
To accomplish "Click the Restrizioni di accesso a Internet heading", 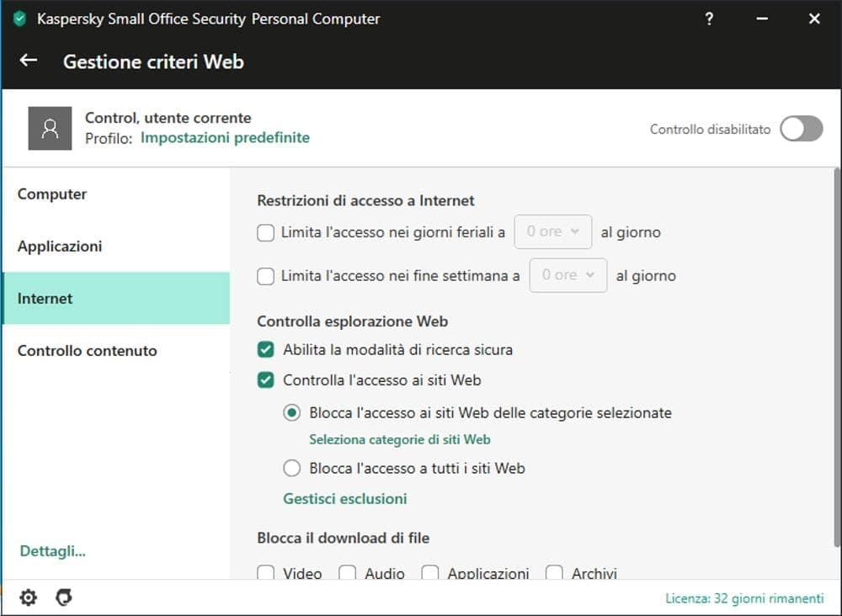I will tap(365, 200).
